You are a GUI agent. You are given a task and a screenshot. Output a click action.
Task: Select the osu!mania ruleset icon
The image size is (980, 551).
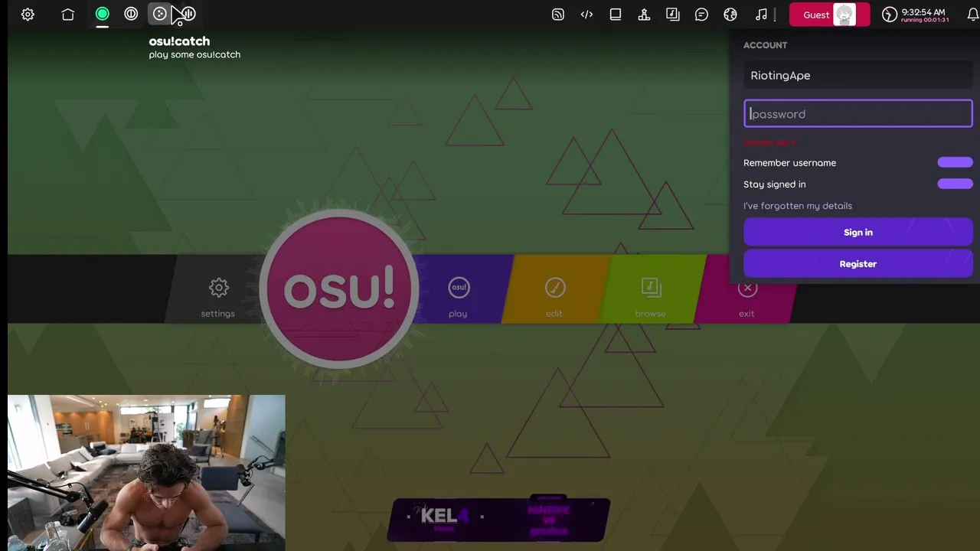click(188, 14)
